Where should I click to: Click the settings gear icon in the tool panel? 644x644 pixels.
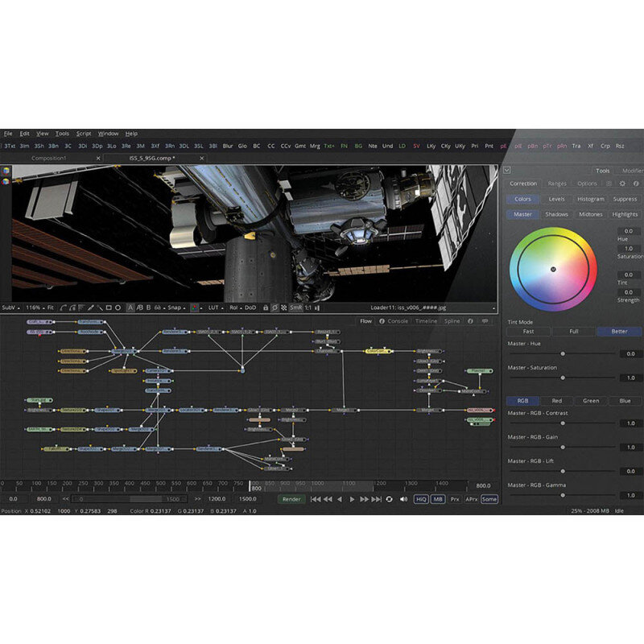(621, 184)
